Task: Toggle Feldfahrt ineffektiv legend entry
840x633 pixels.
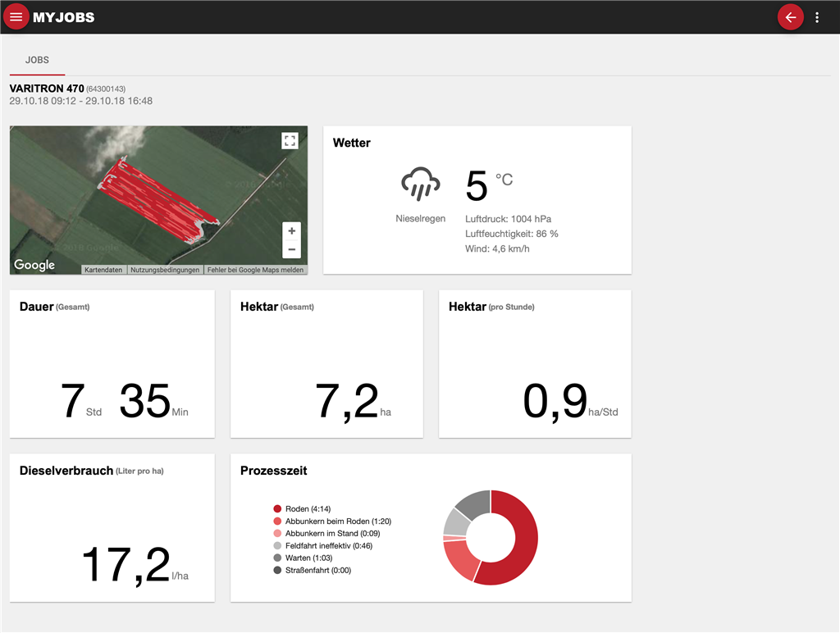Action: pyautogui.click(x=323, y=546)
